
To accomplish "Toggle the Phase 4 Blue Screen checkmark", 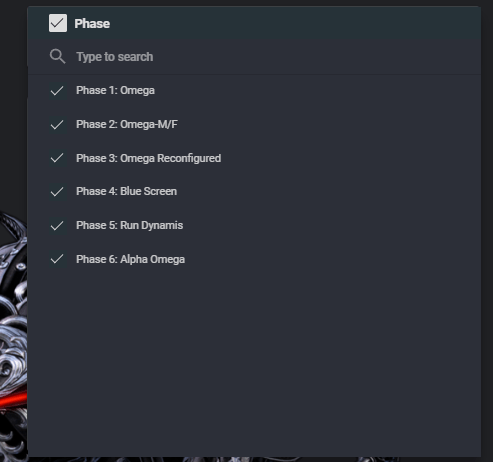I will 57,192.
